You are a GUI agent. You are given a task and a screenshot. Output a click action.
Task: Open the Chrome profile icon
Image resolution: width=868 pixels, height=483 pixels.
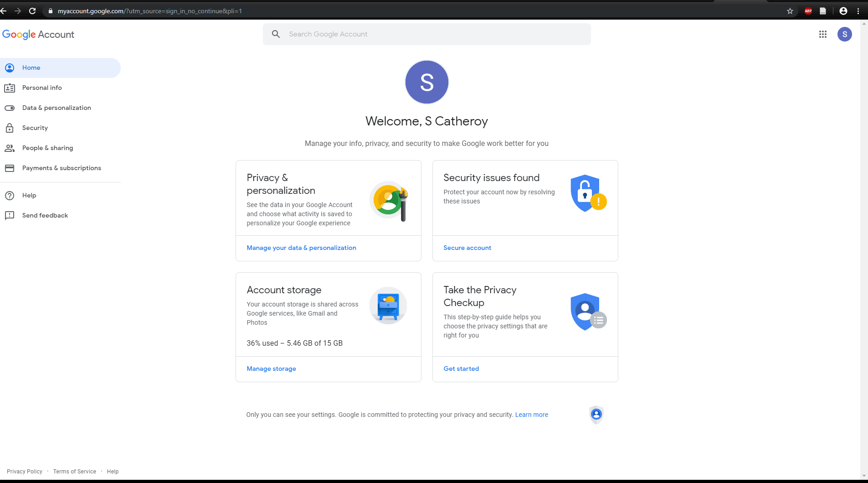(843, 11)
